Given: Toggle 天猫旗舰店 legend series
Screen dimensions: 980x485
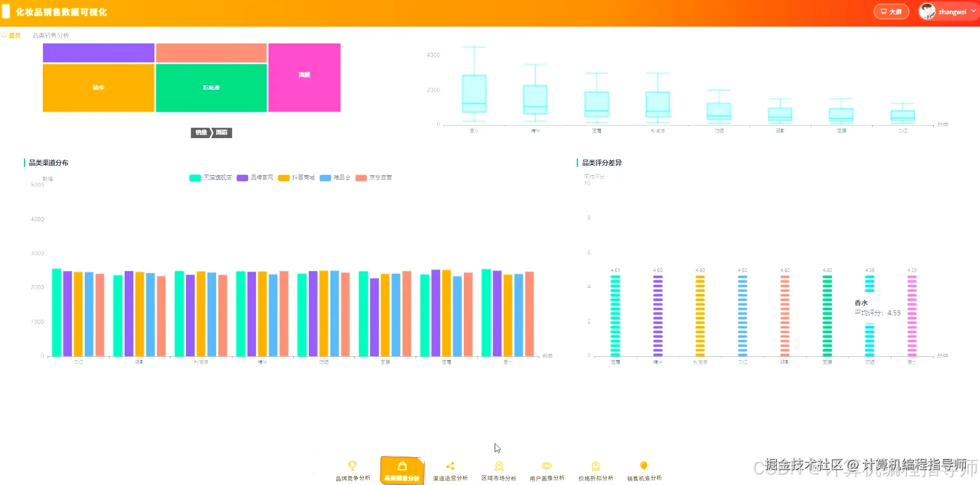Looking at the screenshot, I should (x=210, y=178).
